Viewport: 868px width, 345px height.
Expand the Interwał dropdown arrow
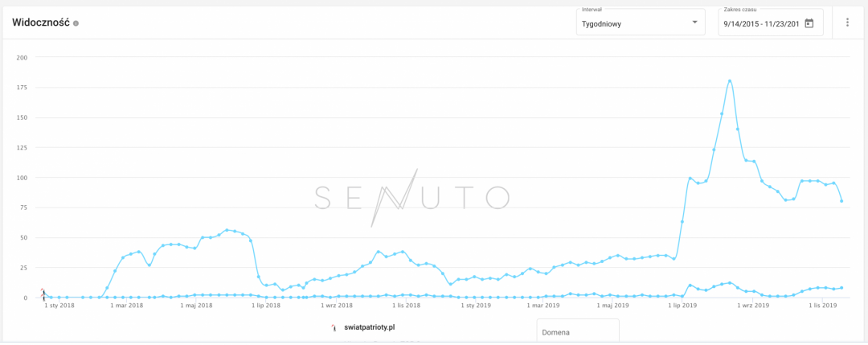point(694,23)
